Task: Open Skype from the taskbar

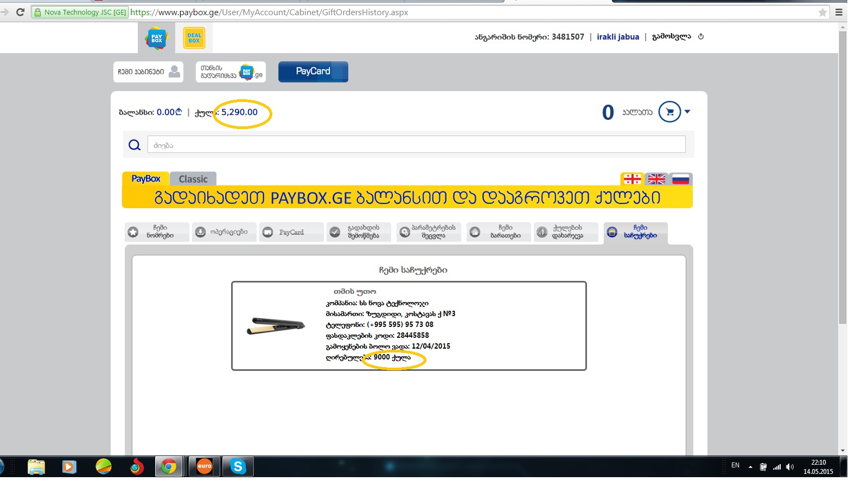Action: [x=238, y=467]
